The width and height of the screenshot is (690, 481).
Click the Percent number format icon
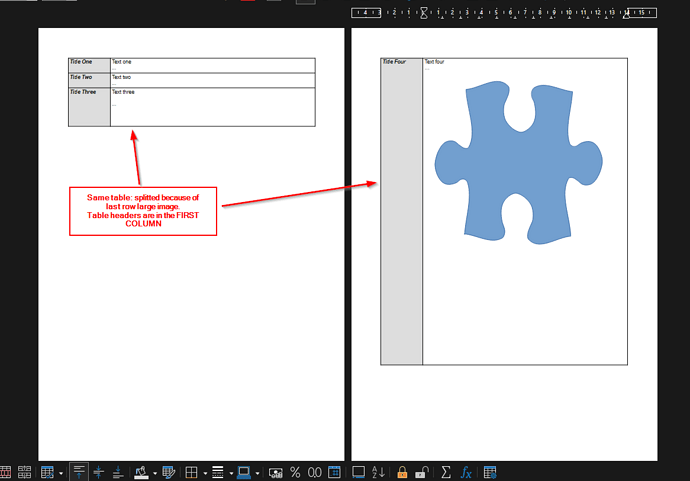295,472
